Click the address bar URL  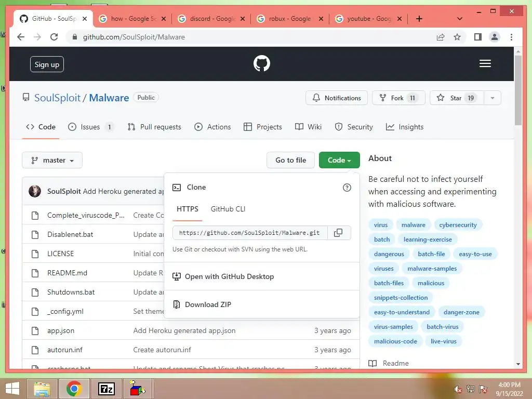134,37
